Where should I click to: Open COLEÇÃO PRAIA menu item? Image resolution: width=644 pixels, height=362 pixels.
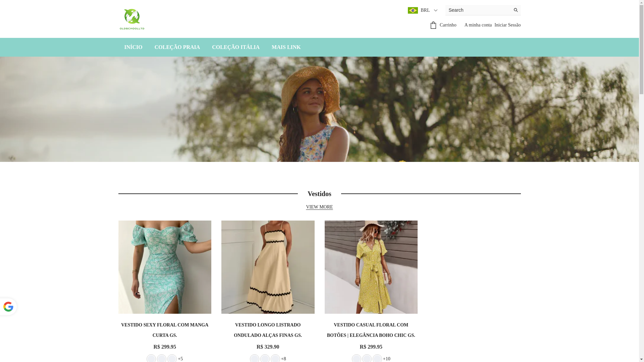[x=177, y=47]
